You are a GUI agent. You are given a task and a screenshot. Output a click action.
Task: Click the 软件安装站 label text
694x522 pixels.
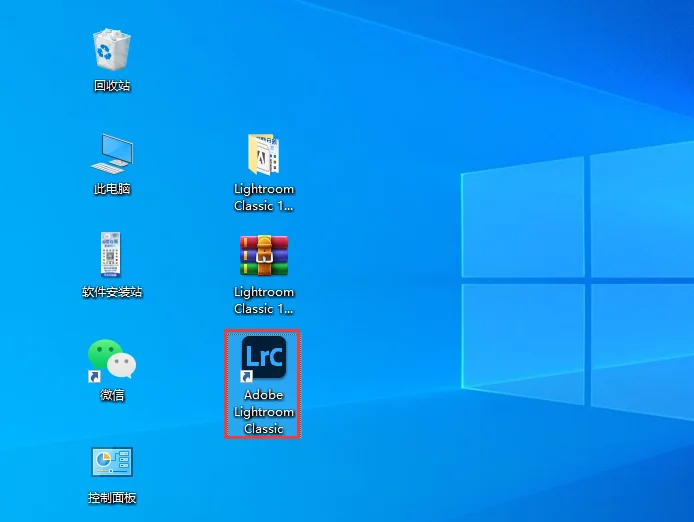click(112, 292)
